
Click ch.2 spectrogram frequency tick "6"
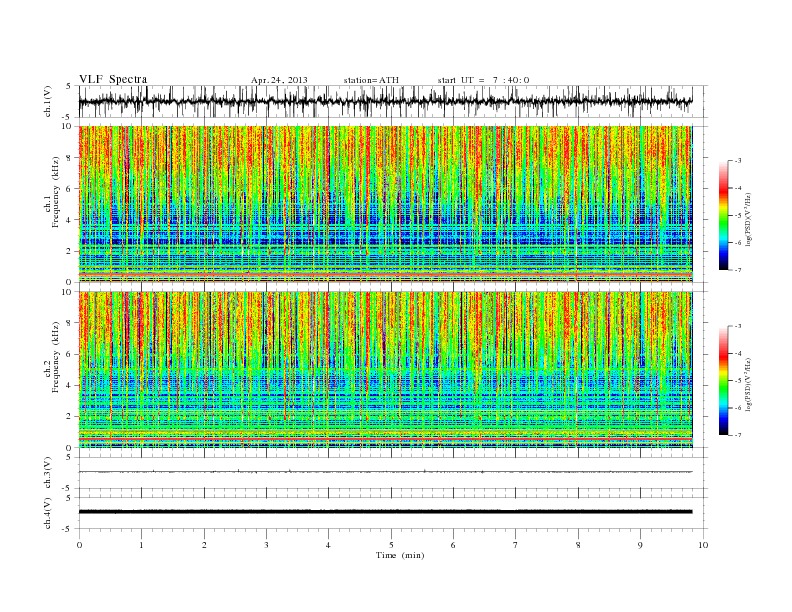70,354
